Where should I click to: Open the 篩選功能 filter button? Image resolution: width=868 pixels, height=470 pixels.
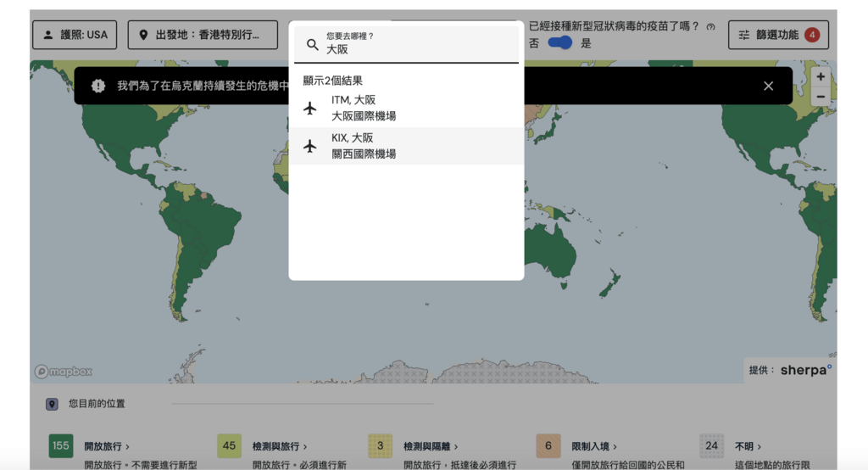[x=778, y=35]
